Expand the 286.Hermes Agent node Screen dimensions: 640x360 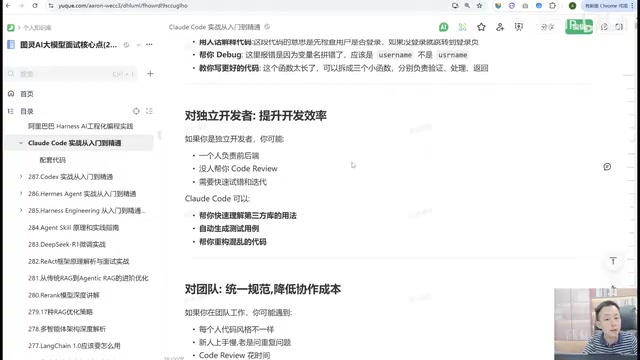[21, 193]
